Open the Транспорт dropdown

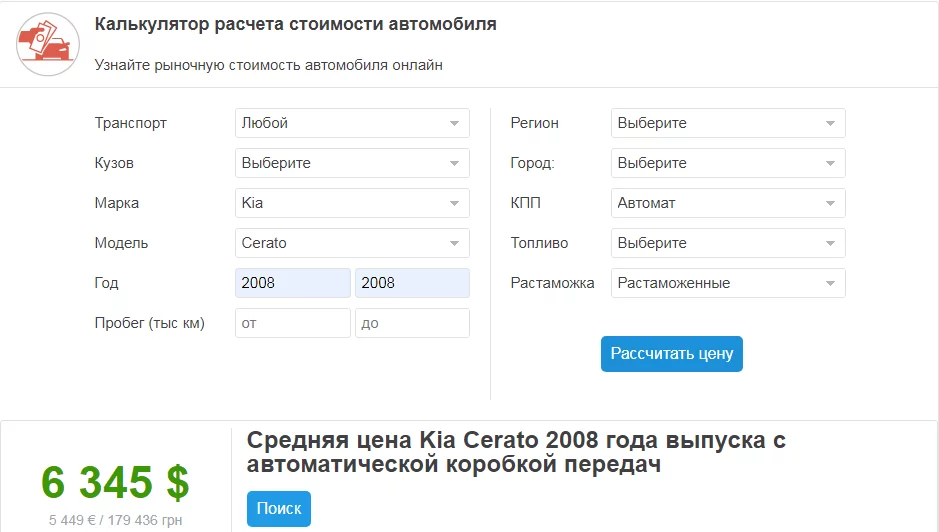pos(352,123)
